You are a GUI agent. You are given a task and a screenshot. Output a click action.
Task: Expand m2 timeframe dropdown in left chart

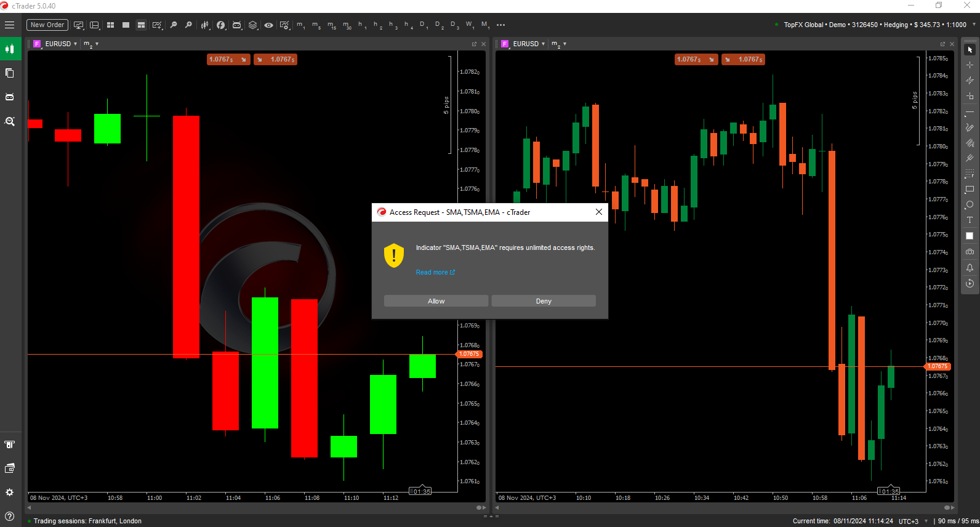click(97, 44)
